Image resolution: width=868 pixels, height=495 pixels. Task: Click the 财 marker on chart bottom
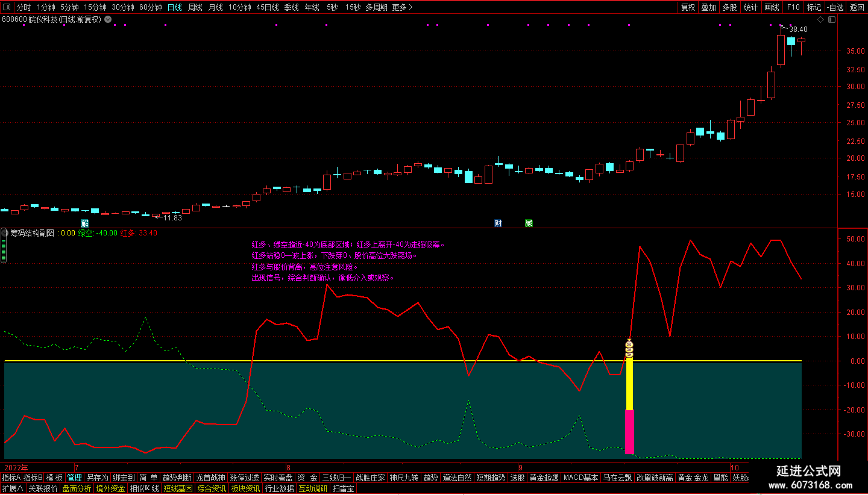498,223
